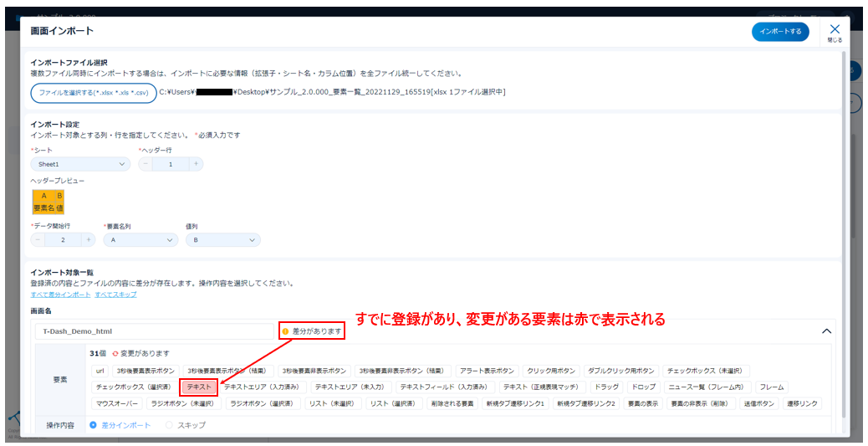The width and height of the screenshot is (868, 446).
Task: Click the 画面名 field with T-Dash_Demo_html
Action: 151,331
